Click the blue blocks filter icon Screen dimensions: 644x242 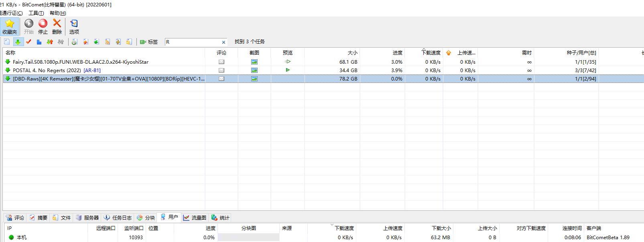click(39, 42)
